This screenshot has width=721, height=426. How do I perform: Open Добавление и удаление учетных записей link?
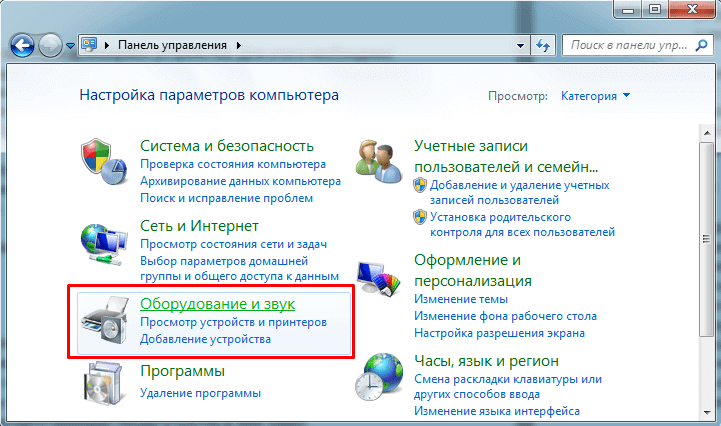pos(520,193)
